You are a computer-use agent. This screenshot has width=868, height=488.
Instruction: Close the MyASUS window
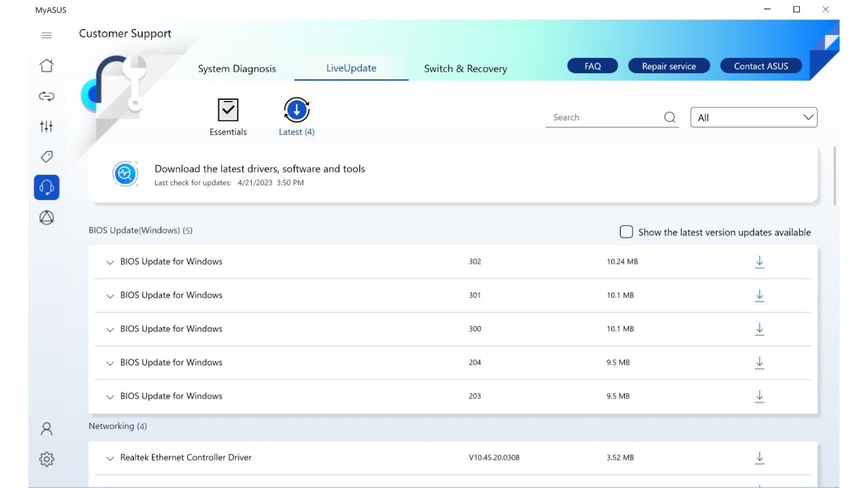point(826,9)
